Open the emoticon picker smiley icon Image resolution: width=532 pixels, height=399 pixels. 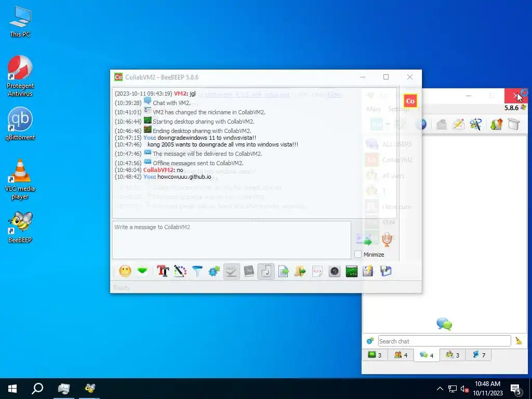[125, 271]
